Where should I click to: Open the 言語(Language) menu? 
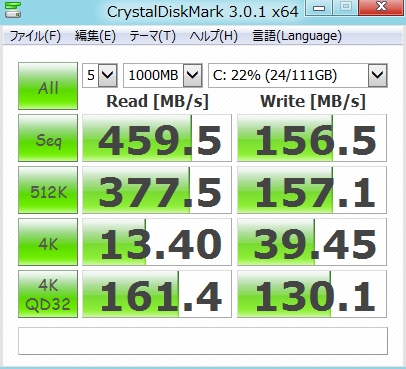[297, 36]
